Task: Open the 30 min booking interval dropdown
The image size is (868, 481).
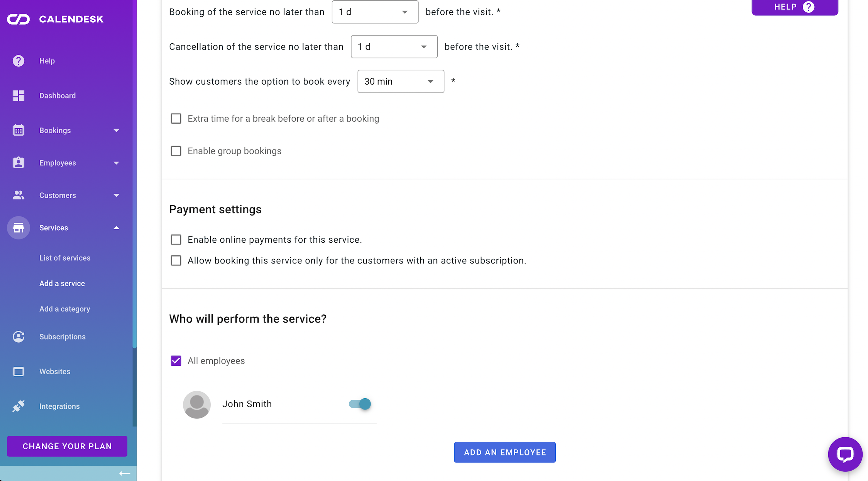Action: click(x=401, y=82)
